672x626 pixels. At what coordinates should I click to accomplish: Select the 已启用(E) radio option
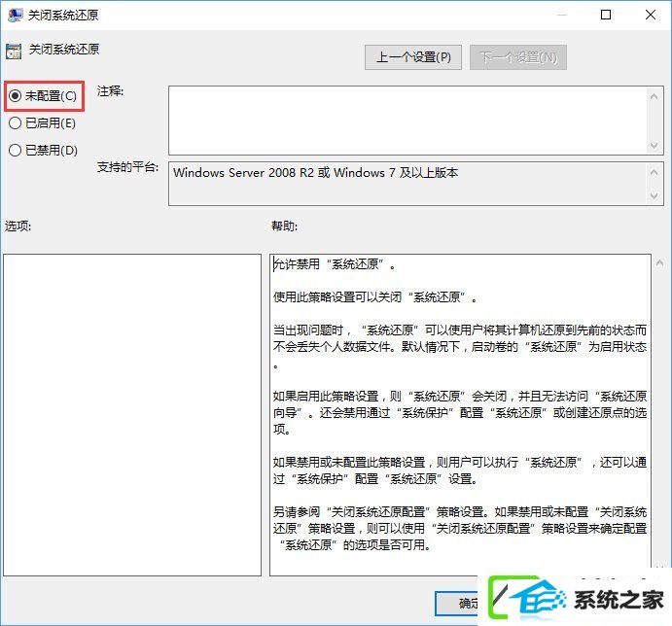(x=42, y=123)
